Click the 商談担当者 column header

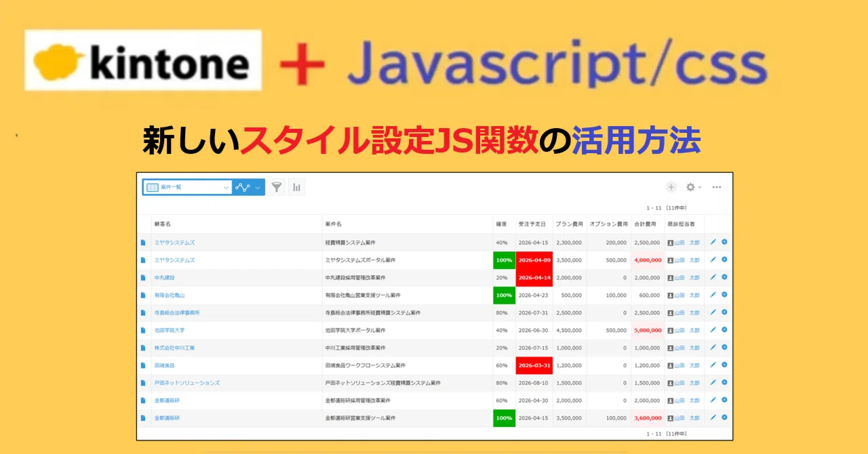684,224
